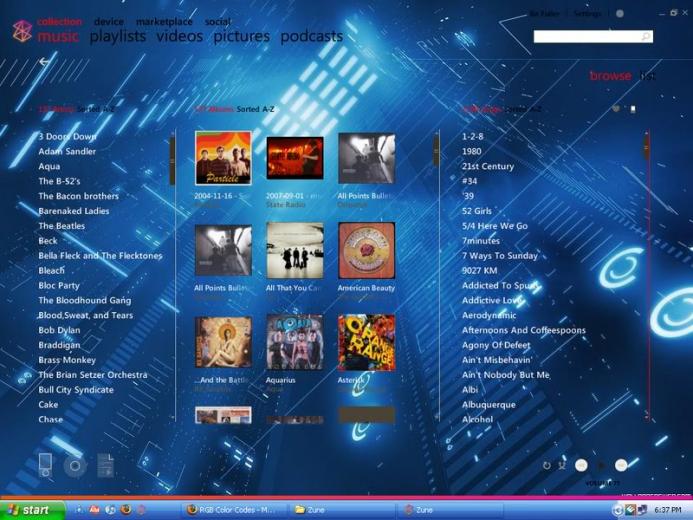The image size is (693, 520).
Task: Switch to the Zune app taskbar button
Action: click(x=452, y=510)
